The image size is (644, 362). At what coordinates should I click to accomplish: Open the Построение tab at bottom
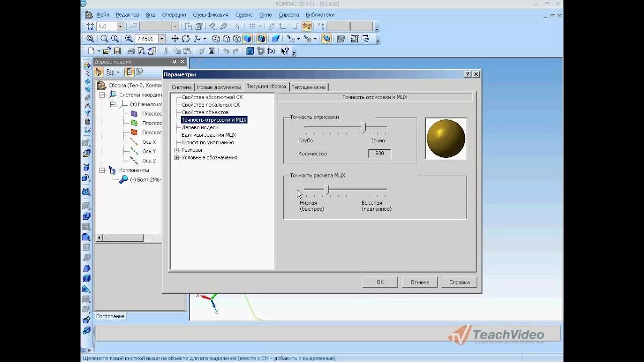point(110,316)
